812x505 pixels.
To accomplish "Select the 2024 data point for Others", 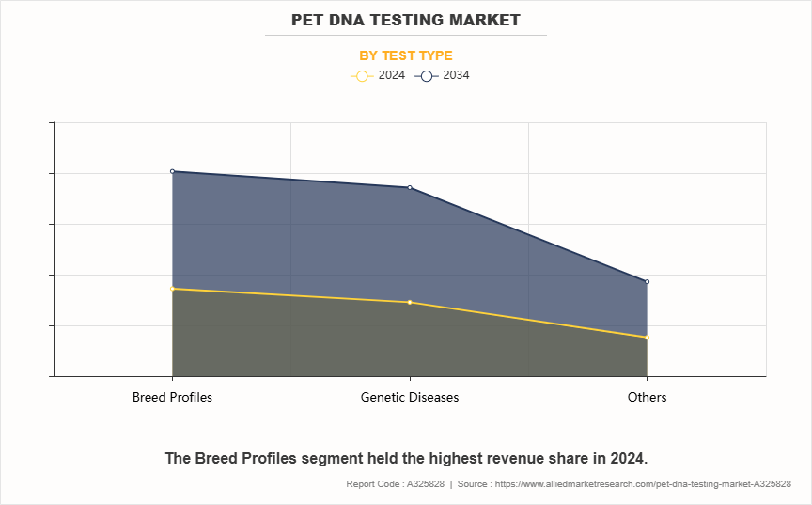I will click(x=647, y=338).
